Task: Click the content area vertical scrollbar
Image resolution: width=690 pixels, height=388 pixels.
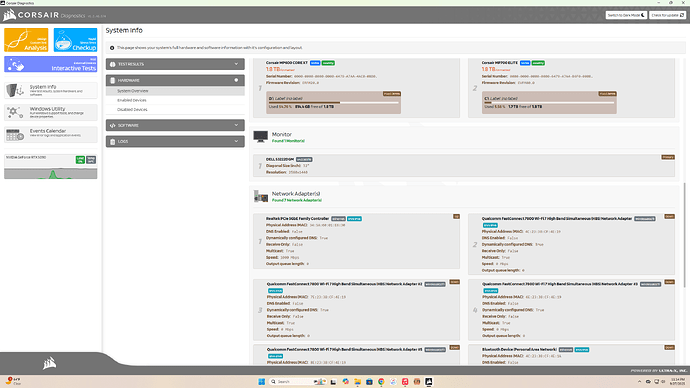Action: pos(684,235)
